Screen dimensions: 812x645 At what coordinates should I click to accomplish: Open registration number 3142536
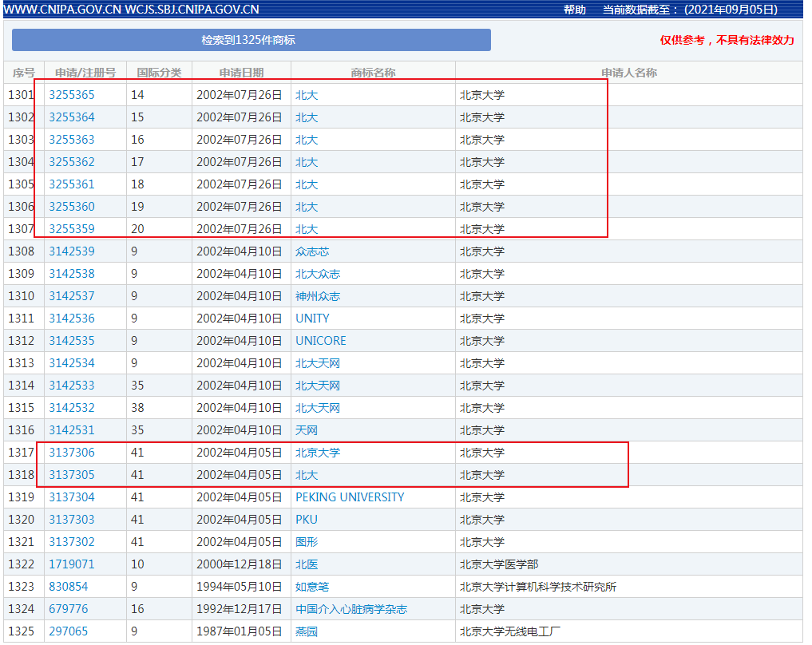point(72,318)
